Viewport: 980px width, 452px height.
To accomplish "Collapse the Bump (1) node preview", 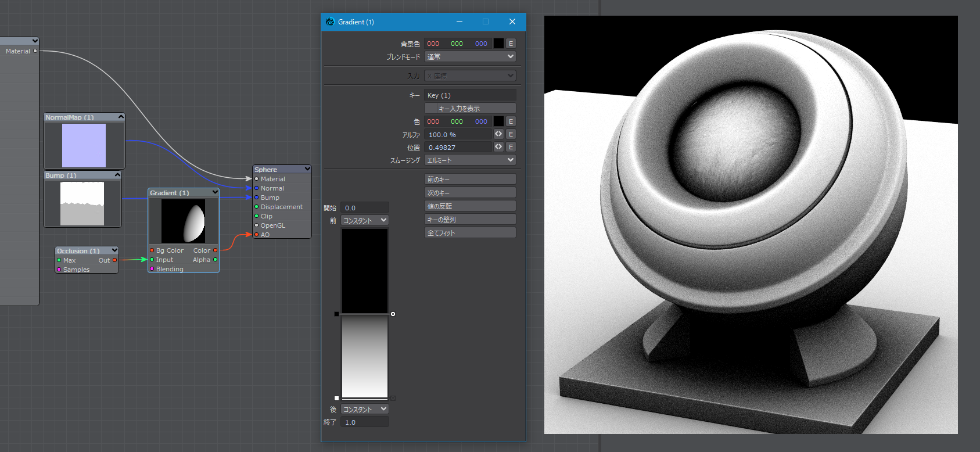I will [x=117, y=175].
